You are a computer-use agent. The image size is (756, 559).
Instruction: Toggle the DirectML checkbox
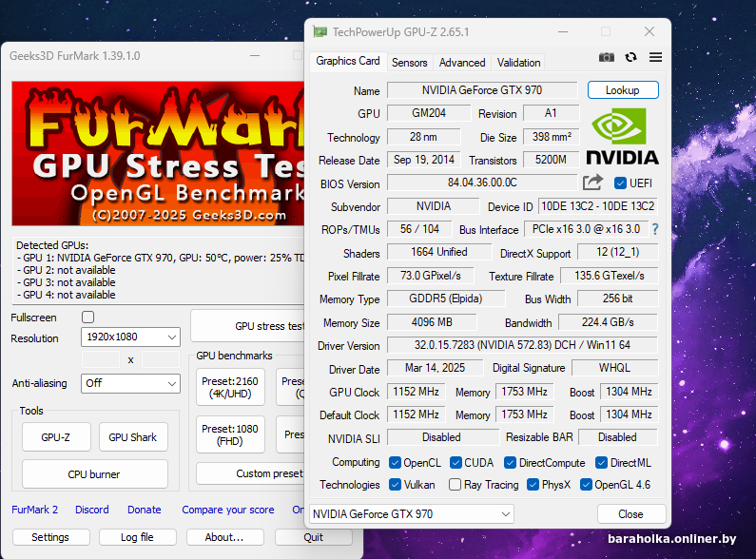[x=601, y=463]
